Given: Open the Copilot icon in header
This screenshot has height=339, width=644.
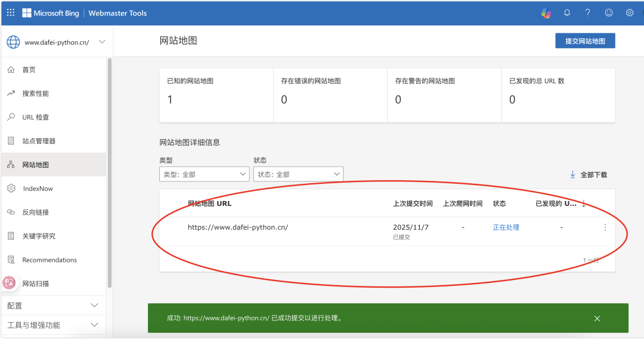Looking at the screenshot, I should pyautogui.click(x=546, y=13).
